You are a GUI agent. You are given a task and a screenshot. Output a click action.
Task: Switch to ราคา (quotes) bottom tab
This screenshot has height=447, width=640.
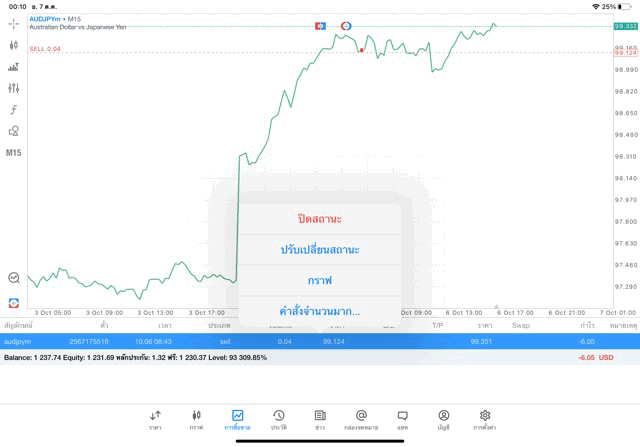tap(155, 419)
